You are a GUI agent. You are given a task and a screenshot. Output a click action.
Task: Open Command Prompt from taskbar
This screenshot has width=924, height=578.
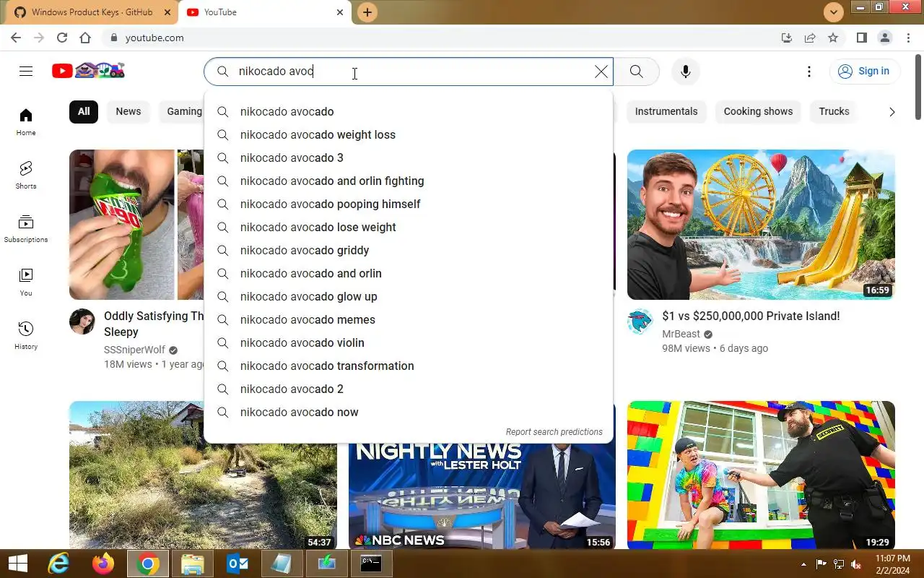[x=372, y=564]
